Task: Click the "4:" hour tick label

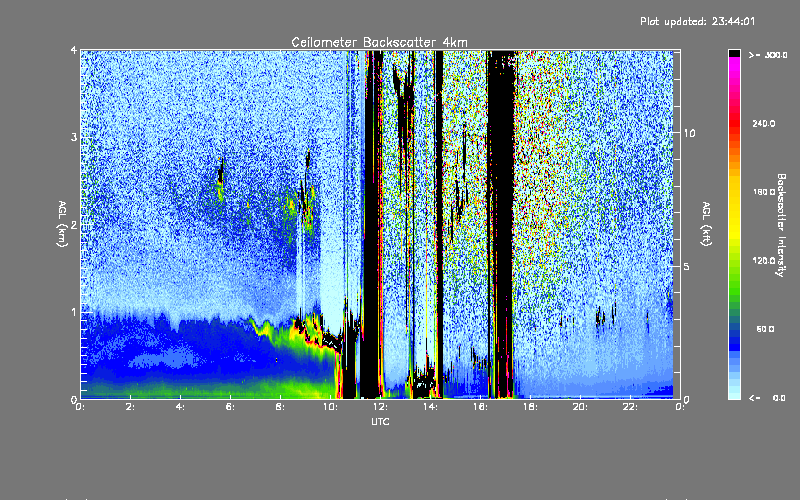Action: point(180,407)
